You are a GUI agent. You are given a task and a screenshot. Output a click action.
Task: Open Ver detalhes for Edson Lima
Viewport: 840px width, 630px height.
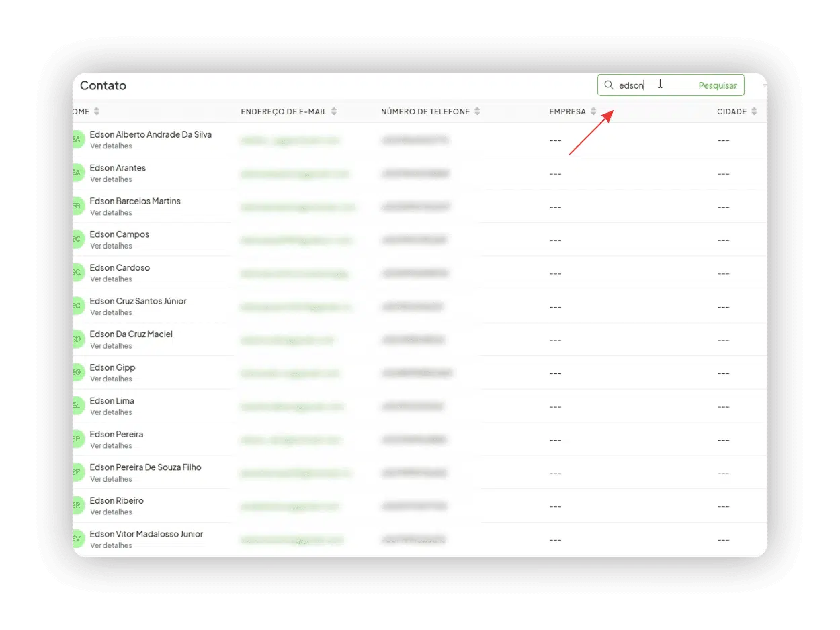tap(111, 412)
